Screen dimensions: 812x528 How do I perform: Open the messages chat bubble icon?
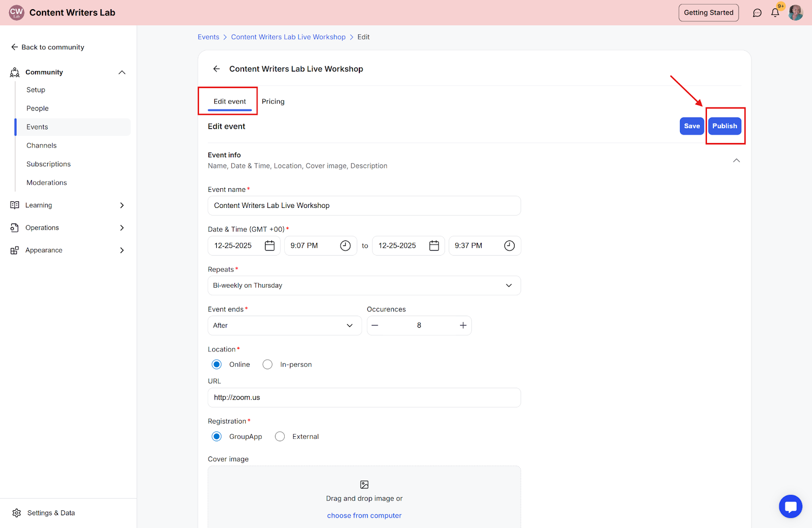(x=757, y=13)
